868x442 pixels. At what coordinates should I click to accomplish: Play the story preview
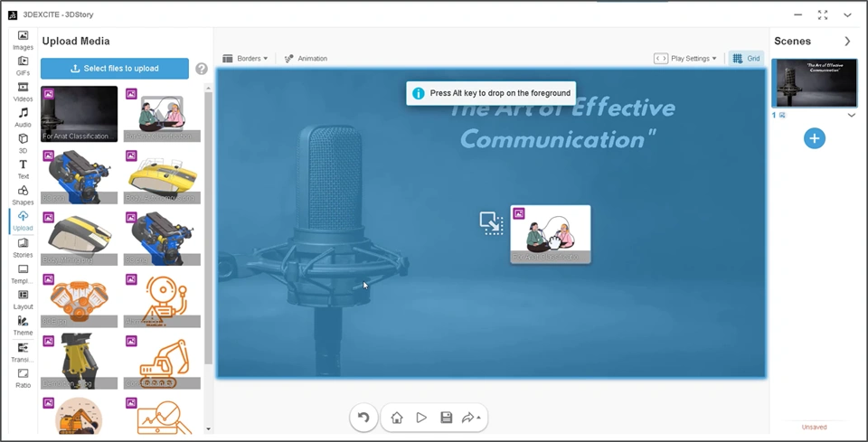tap(422, 418)
